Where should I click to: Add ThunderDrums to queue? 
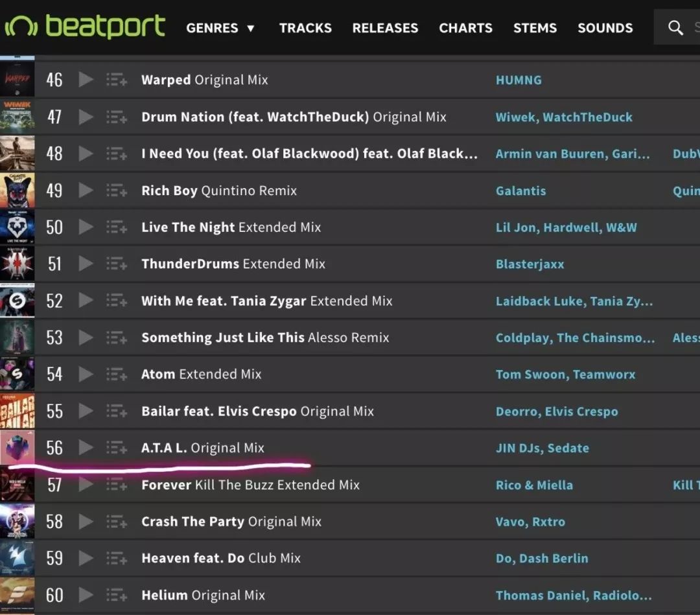(x=117, y=264)
